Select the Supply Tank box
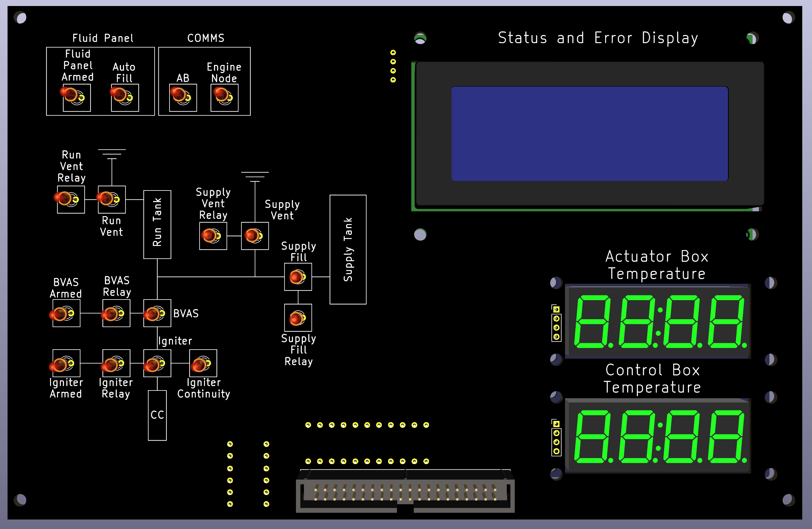812x529 pixels. (348, 249)
